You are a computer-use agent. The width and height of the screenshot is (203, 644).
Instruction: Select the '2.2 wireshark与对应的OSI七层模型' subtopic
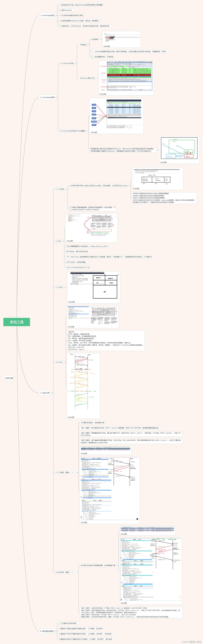[x=73, y=131]
